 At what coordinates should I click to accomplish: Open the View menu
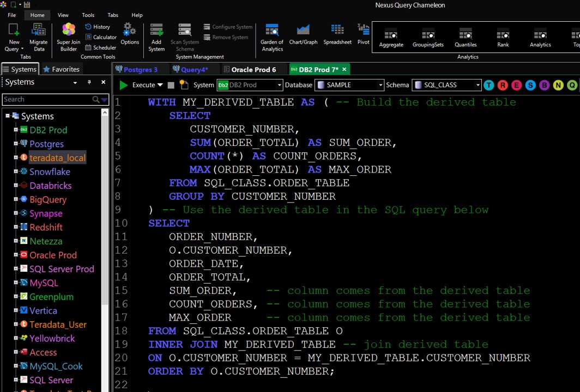click(63, 15)
